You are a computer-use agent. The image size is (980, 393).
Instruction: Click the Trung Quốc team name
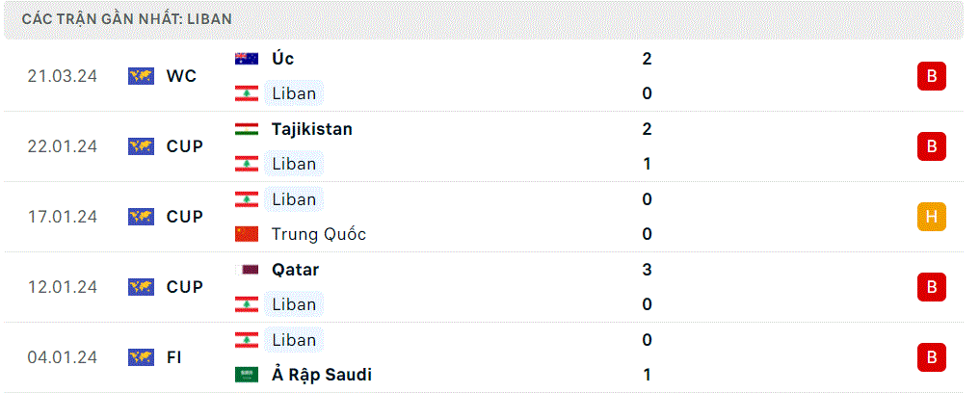tap(319, 234)
